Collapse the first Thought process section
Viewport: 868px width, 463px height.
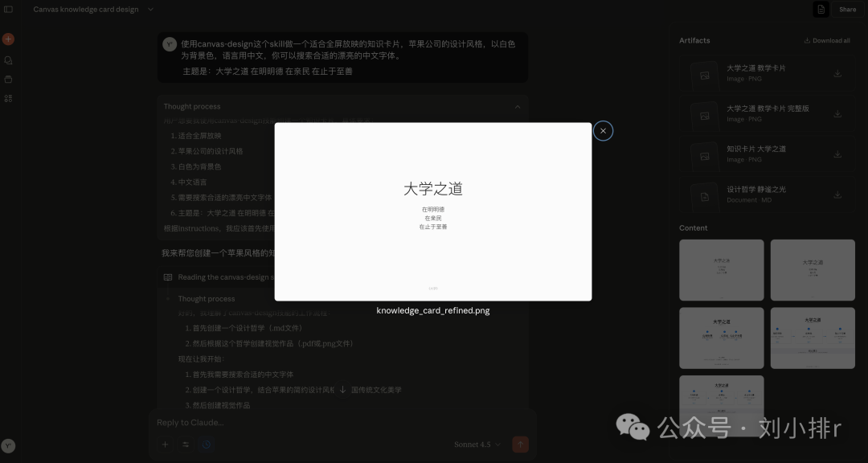click(x=517, y=106)
